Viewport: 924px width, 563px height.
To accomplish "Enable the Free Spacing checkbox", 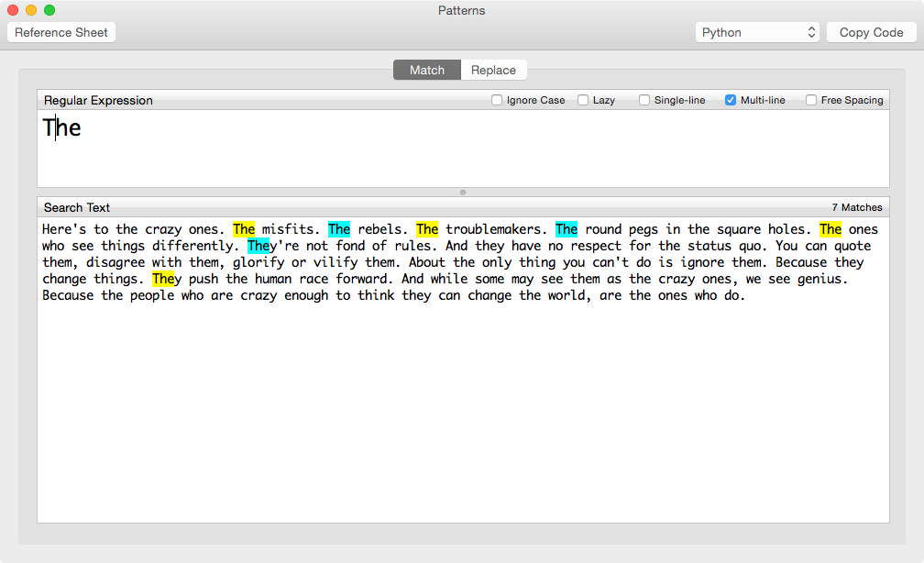I will coord(811,100).
